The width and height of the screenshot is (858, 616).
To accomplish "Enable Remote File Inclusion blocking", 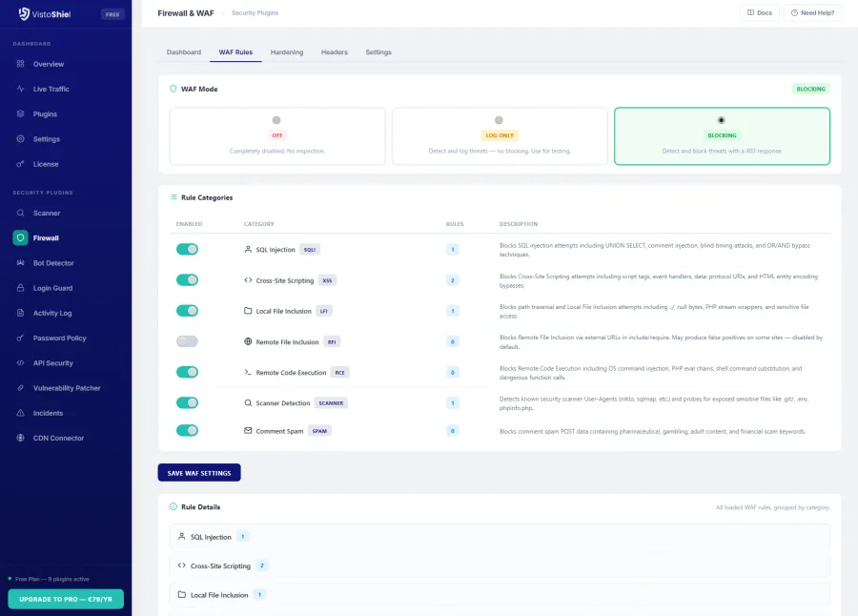I will click(188, 340).
